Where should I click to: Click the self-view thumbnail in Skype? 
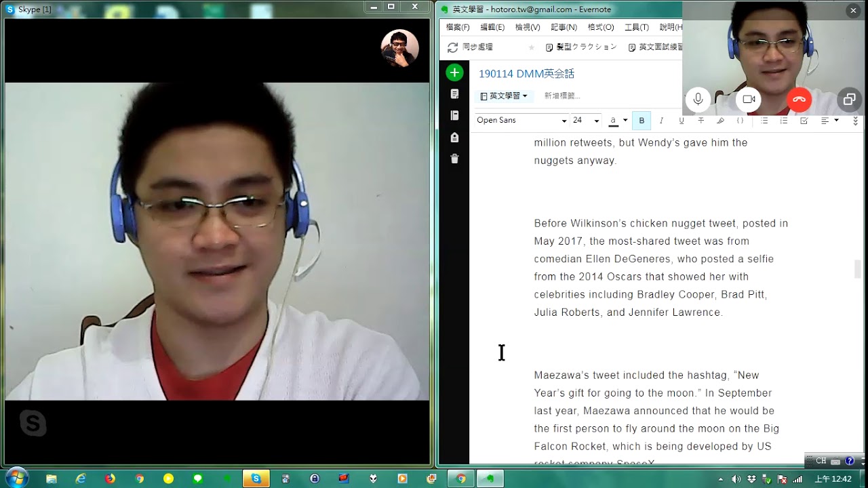[399, 48]
